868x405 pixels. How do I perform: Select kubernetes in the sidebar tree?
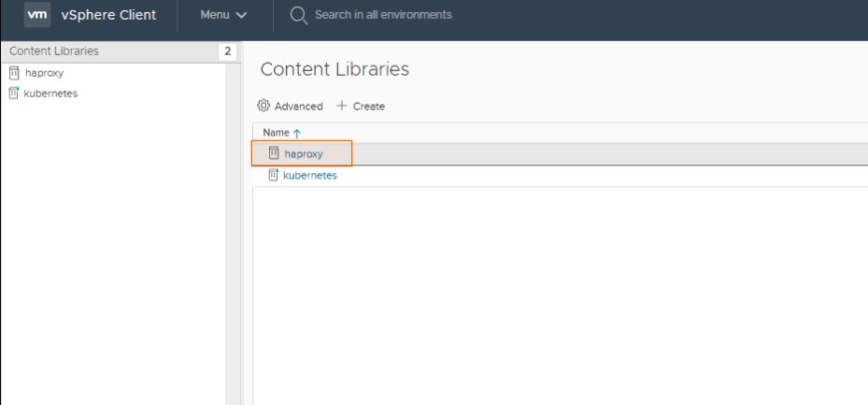pyautogui.click(x=50, y=93)
